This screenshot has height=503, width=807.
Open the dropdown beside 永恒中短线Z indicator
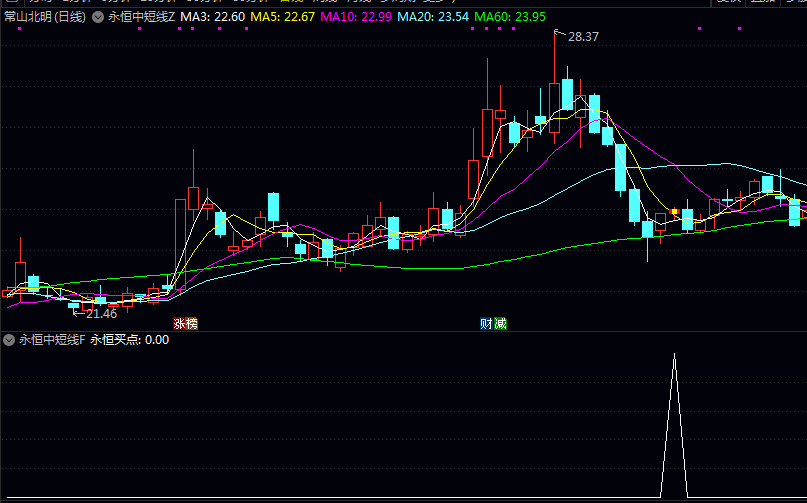(98, 17)
